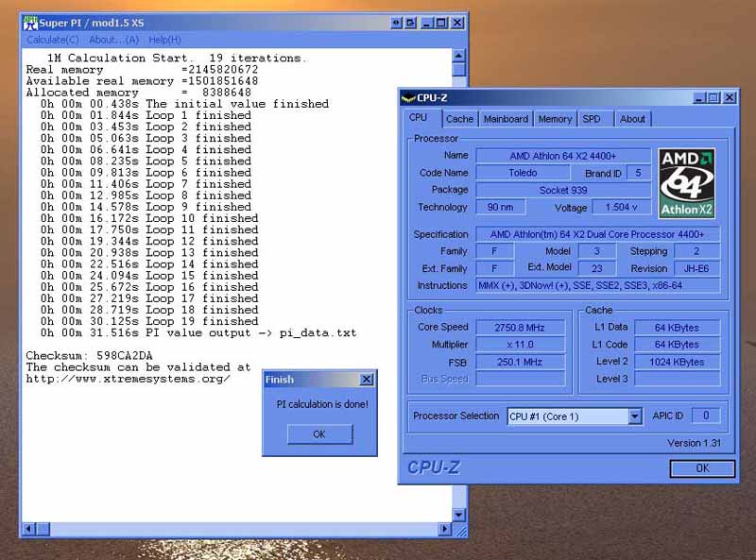The width and height of the screenshot is (756, 560).
Task: Click the Name field showing AMD Athlon 64 X2 4400+
Action: (x=562, y=156)
